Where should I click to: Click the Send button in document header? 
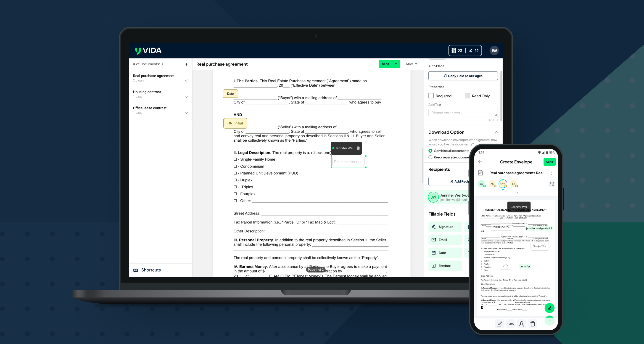pyautogui.click(x=385, y=64)
